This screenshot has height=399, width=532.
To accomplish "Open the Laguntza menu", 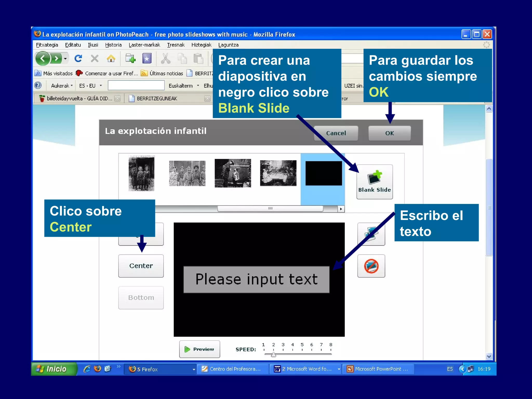I will [228, 45].
